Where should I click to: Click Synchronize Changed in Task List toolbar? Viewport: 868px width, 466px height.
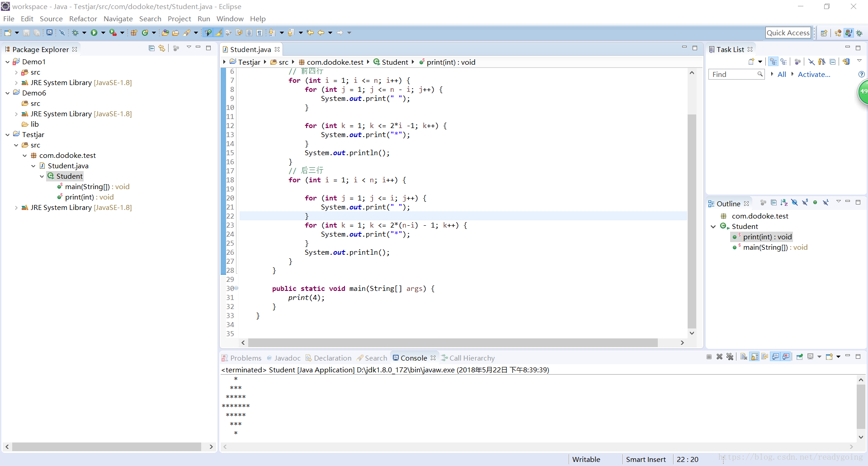846,62
